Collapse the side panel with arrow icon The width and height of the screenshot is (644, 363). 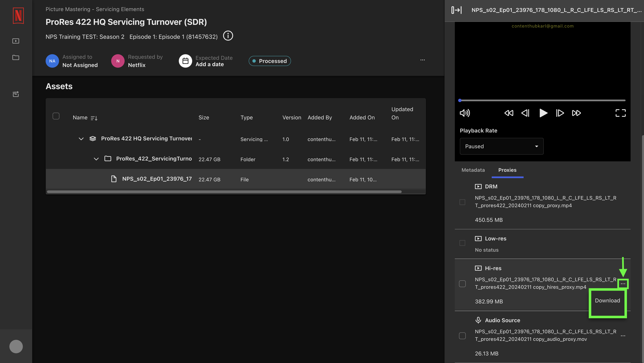(456, 10)
